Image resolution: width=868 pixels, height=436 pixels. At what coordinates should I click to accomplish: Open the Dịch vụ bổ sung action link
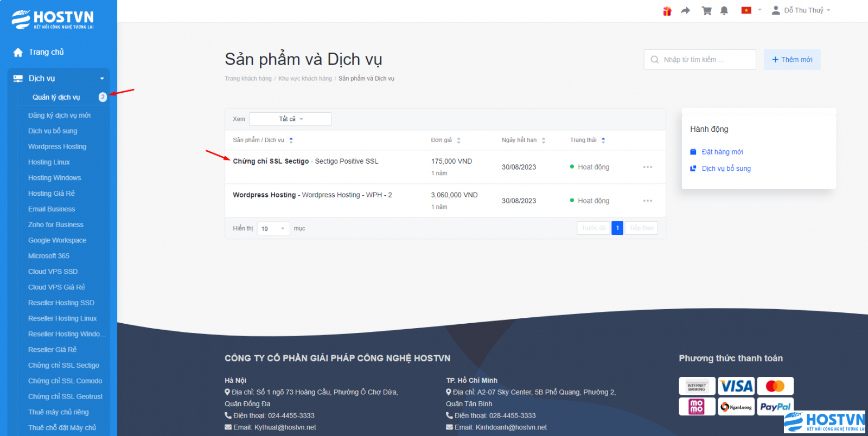coord(726,169)
